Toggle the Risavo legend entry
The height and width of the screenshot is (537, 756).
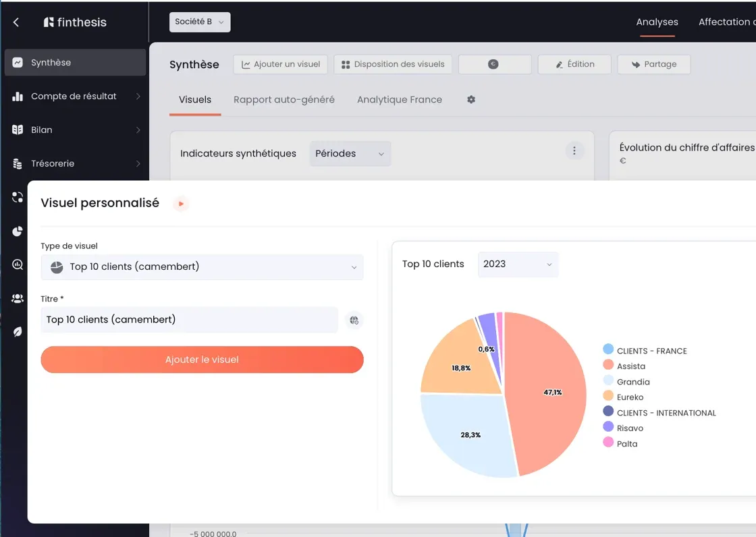coord(624,428)
